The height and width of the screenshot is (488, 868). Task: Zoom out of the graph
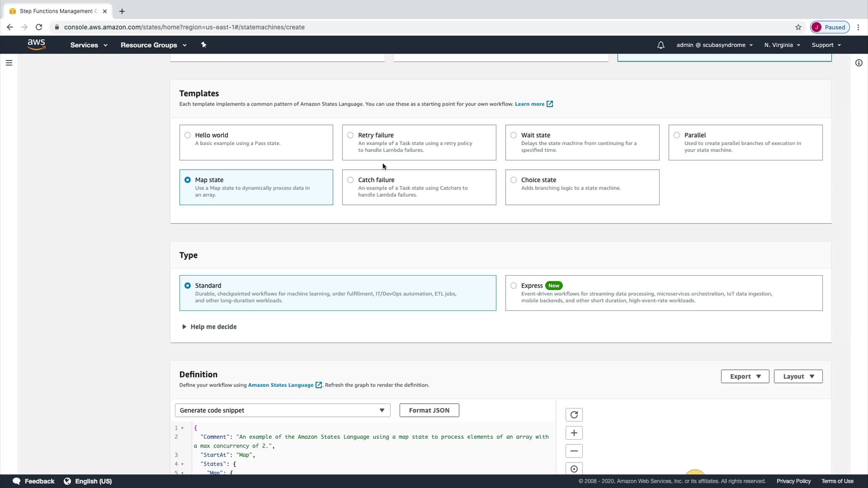[x=574, y=451]
